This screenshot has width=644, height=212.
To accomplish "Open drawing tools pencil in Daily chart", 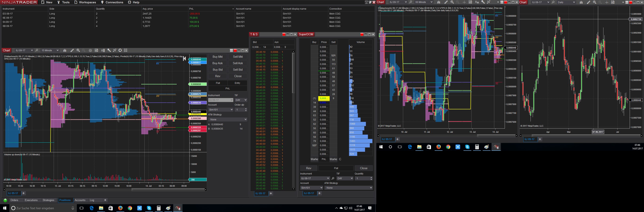I will (588, 2).
